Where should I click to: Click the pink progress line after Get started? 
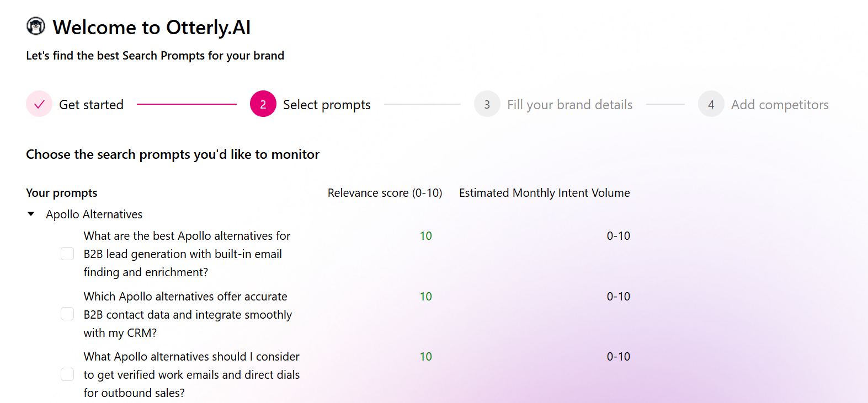point(187,104)
